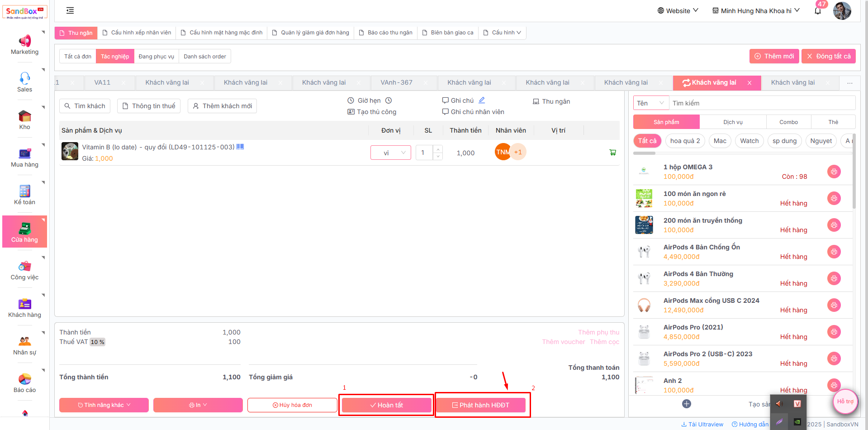Expand the Tính năng khác dropdown

104,405
